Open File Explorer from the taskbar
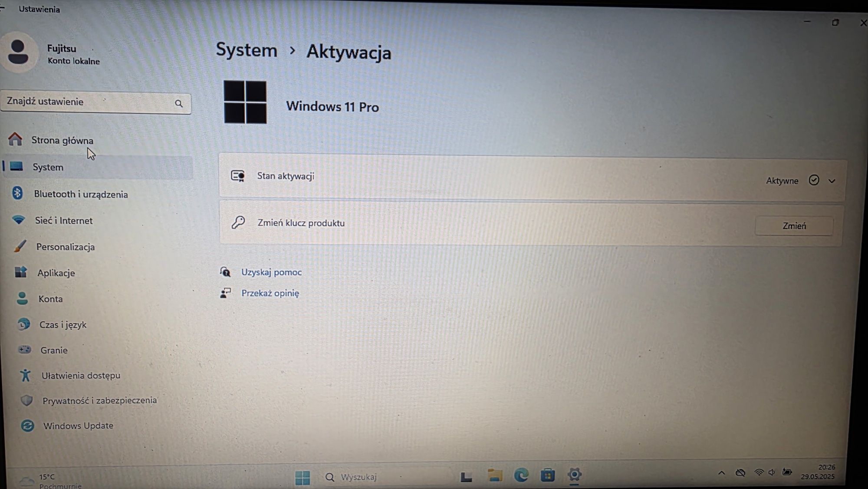 click(494, 476)
